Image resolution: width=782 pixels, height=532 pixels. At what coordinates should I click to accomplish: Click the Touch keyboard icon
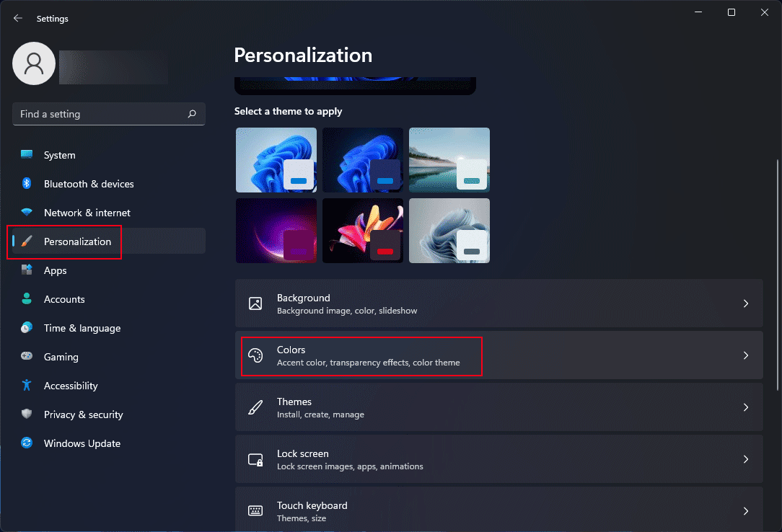point(255,510)
